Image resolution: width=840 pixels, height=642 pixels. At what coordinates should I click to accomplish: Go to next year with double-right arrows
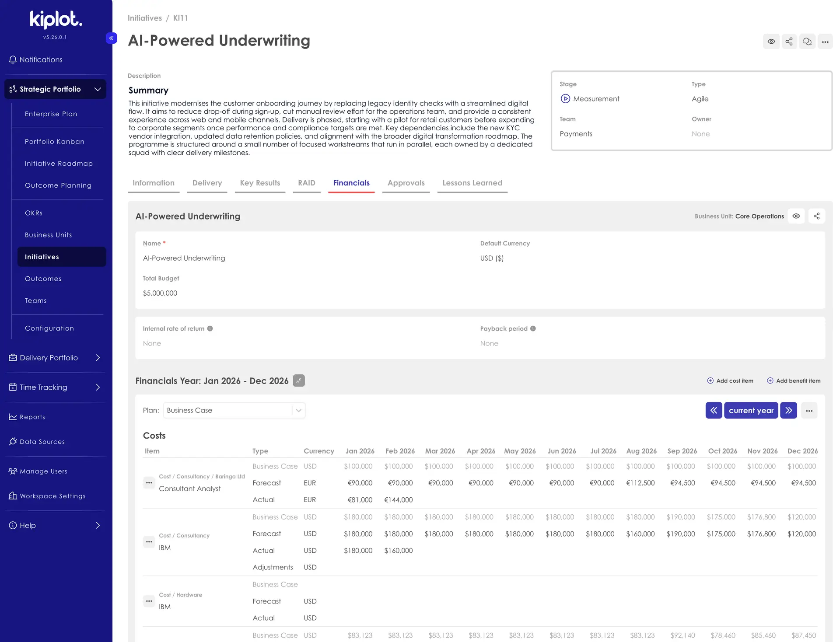coord(788,410)
